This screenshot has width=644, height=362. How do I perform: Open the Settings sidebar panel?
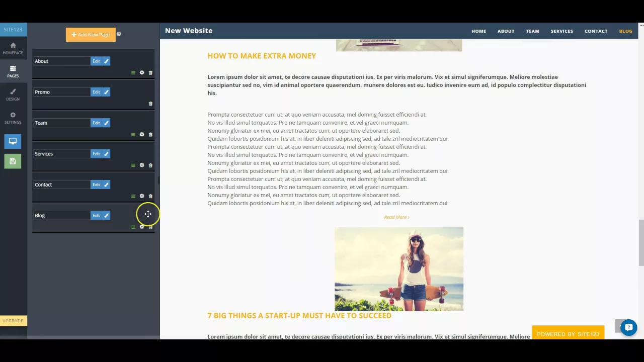[x=13, y=118]
